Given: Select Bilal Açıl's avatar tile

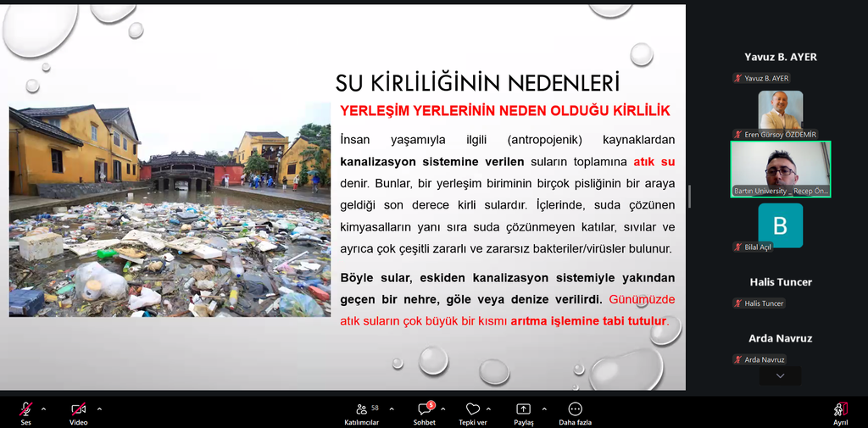Looking at the screenshot, I should [780, 225].
